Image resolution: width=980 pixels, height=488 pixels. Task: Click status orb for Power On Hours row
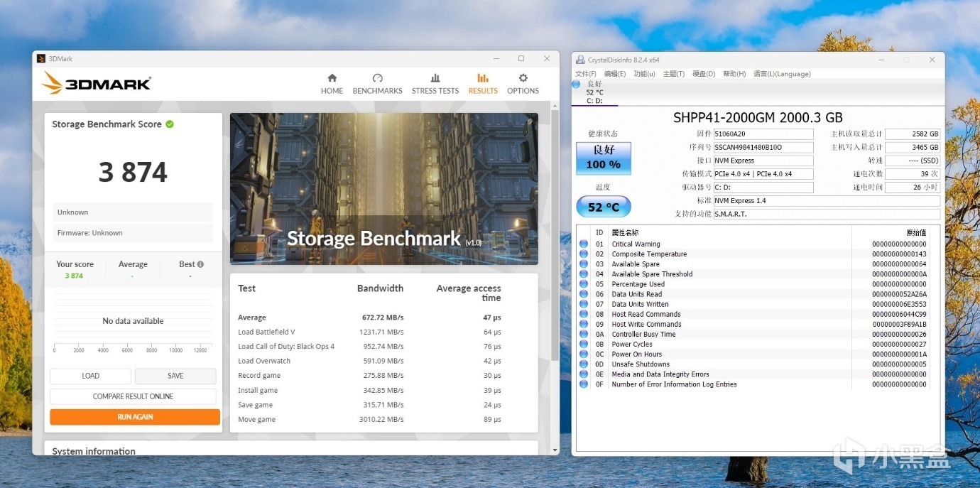(584, 354)
